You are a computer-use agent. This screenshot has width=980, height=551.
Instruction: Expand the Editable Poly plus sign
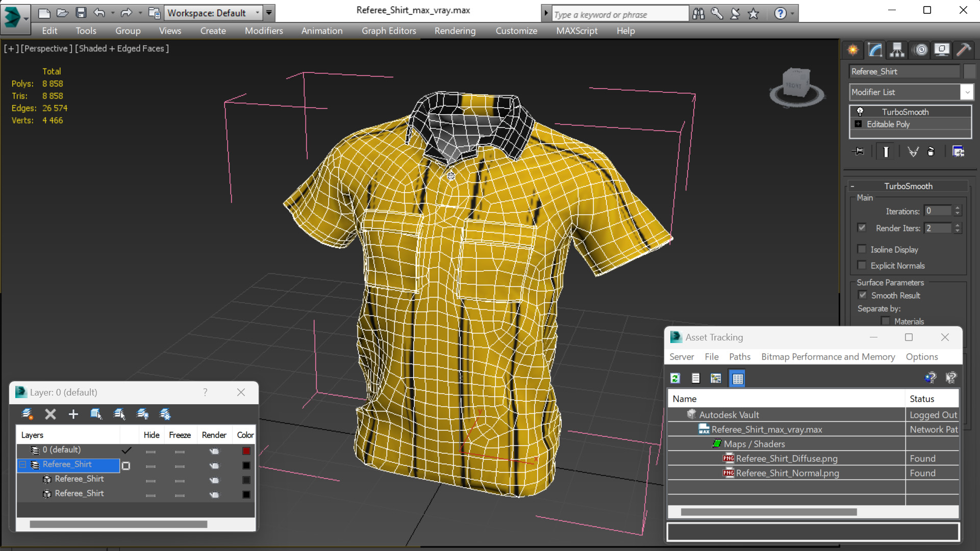858,124
